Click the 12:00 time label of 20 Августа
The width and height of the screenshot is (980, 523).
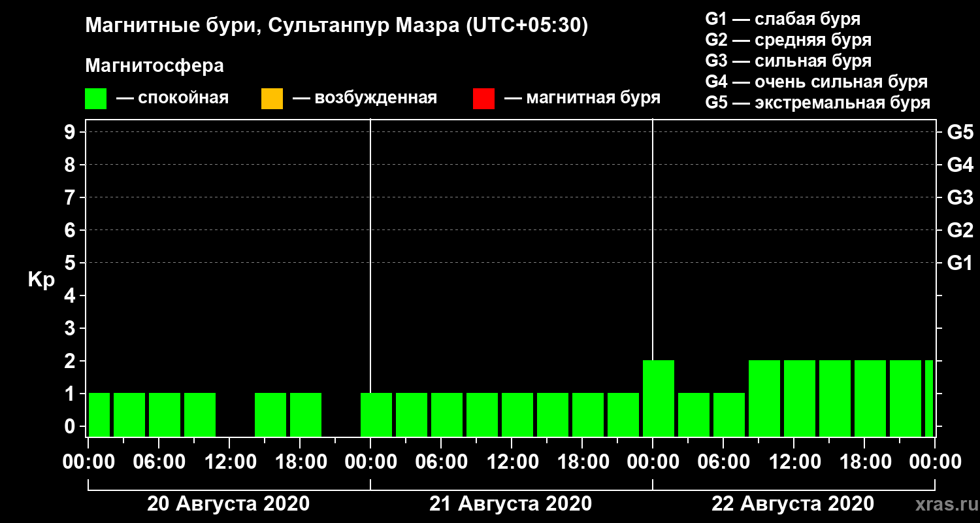coord(229,462)
